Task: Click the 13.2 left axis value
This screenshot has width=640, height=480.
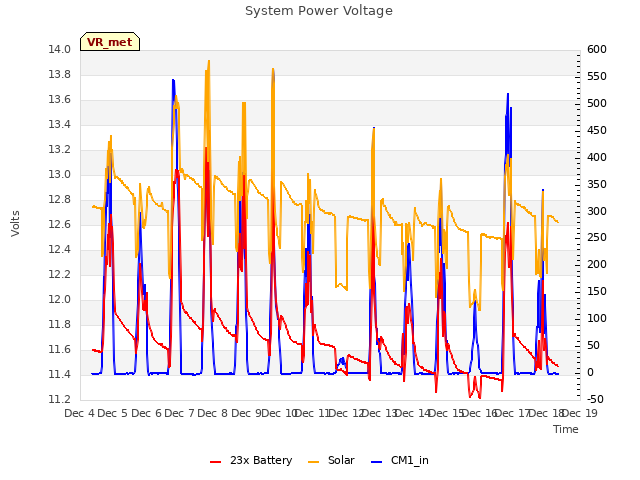Action: click(59, 150)
